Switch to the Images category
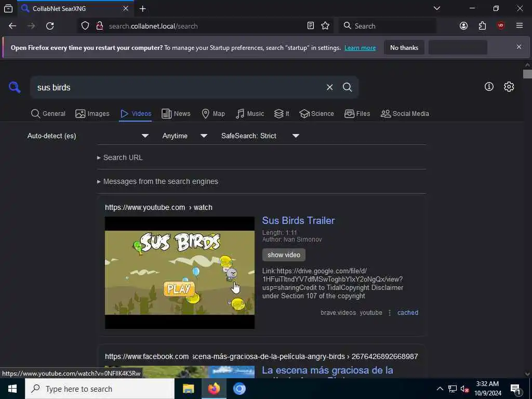This screenshot has width=532, height=399. pyautogui.click(x=92, y=114)
